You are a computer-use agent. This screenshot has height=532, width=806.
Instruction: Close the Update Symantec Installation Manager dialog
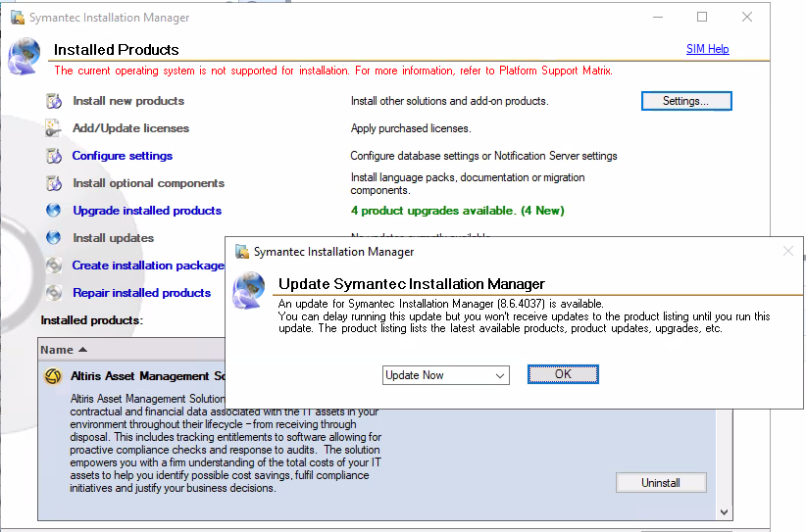point(787,252)
